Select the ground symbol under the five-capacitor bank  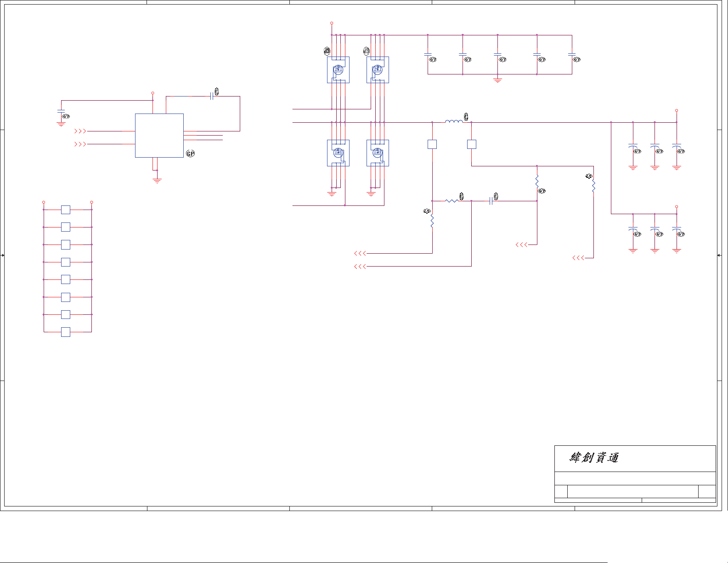[498, 80]
